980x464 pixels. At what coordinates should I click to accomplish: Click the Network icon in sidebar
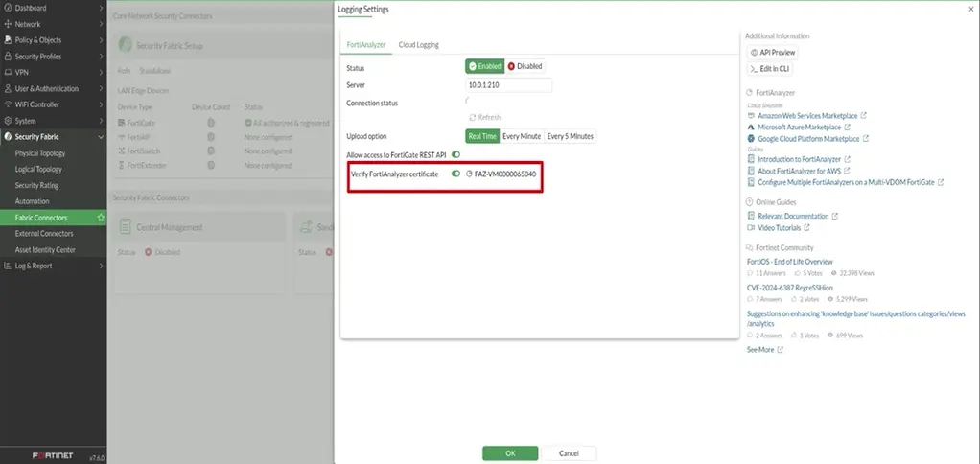tap(8, 24)
